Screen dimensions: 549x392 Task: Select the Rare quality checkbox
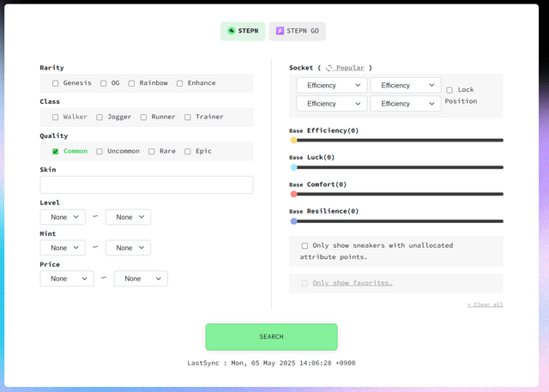pos(152,151)
